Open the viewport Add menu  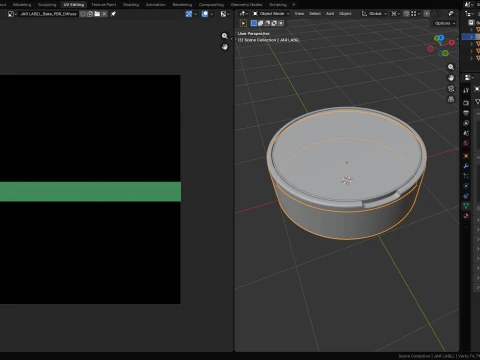(x=330, y=14)
